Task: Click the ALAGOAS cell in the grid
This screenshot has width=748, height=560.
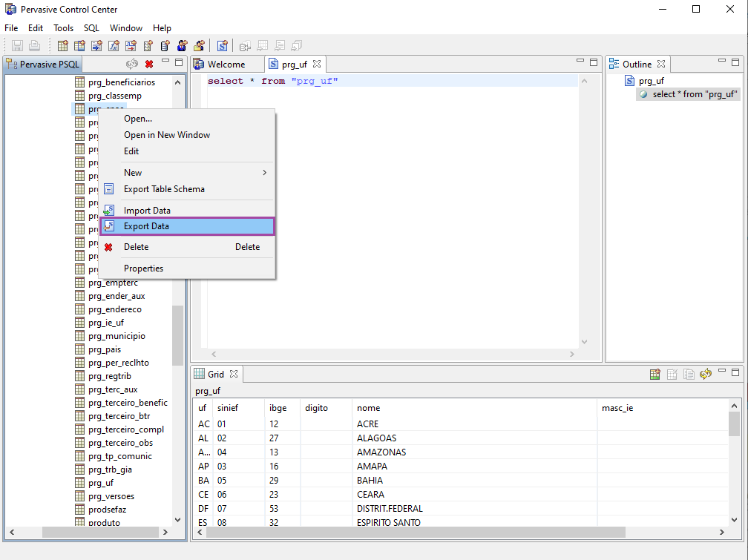Action: (x=376, y=438)
